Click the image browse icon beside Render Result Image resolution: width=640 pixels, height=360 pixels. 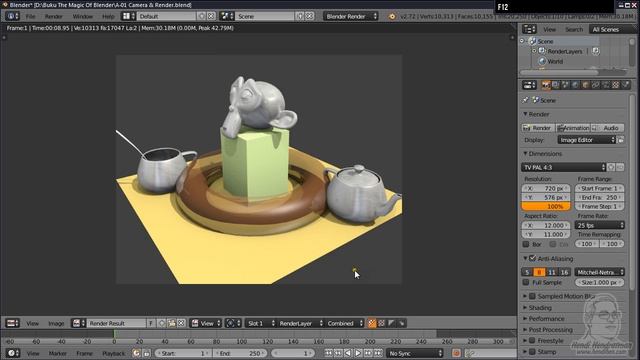[78, 323]
